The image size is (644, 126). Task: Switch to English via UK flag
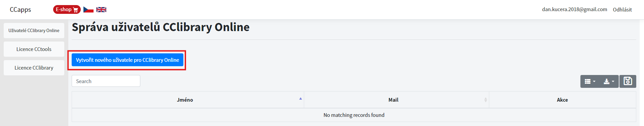tap(101, 9)
